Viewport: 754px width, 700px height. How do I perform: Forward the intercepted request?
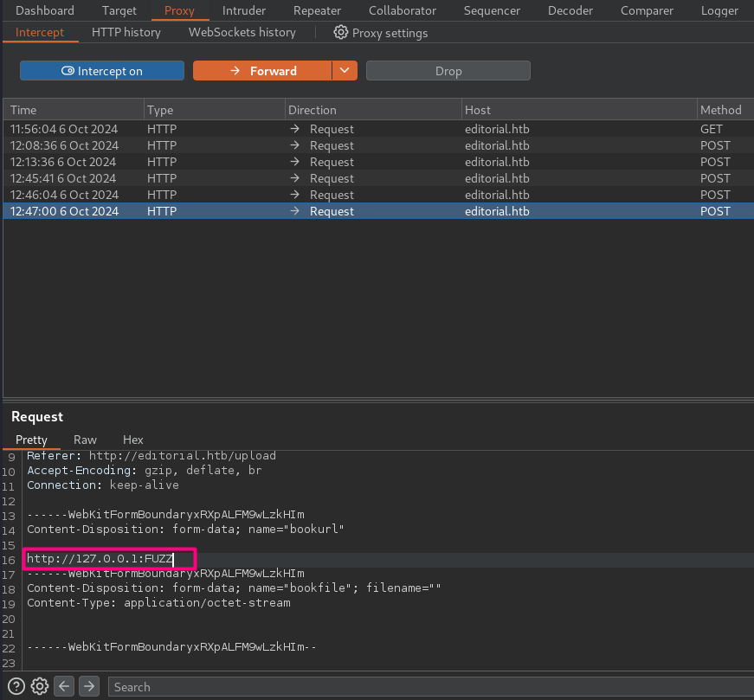(262, 71)
